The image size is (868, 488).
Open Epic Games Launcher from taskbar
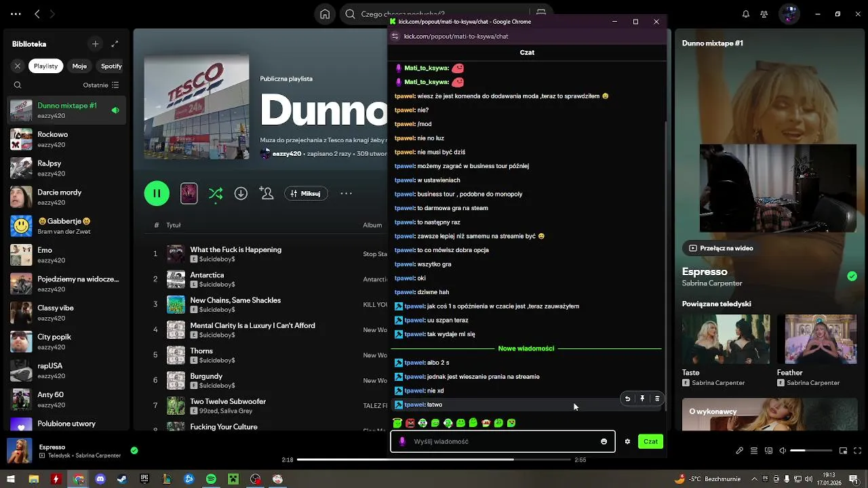click(144, 479)
